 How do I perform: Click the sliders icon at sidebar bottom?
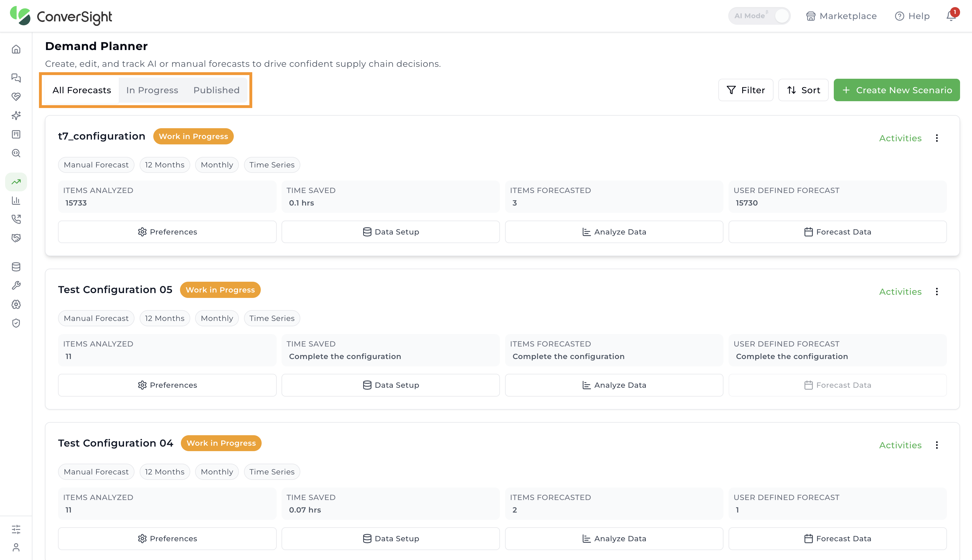(16, 529)
